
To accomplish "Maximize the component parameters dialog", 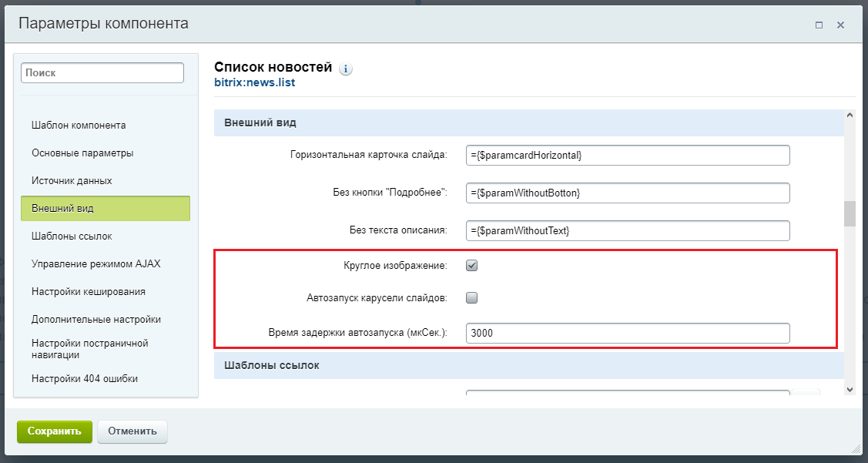I will [819, 25].
